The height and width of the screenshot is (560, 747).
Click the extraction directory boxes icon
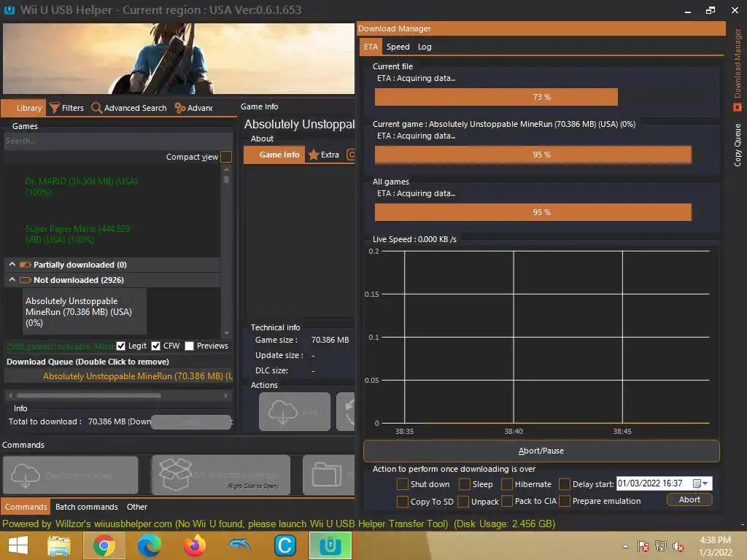click(175, 474)
